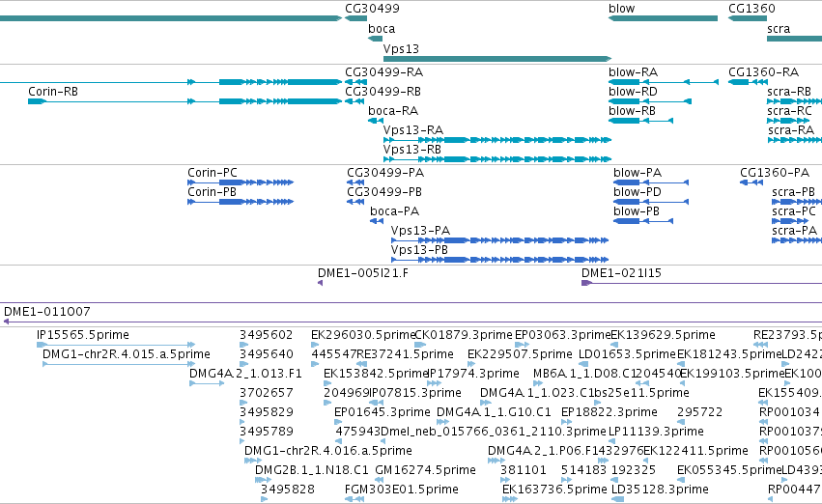The image size is (822, 504).
Task: Select DMG1-chr2R.4.015.a.5prime label
Action: click(x=127, y=354)
